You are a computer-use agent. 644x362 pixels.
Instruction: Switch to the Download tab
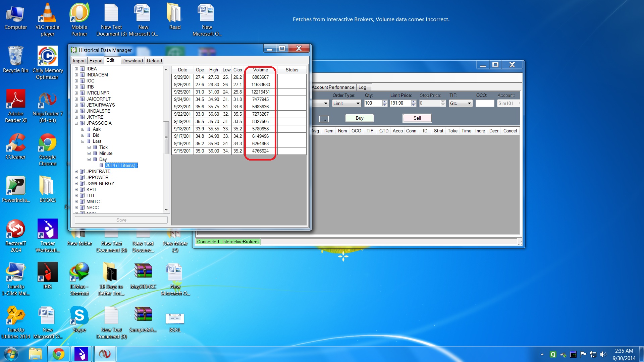point(132,61)
